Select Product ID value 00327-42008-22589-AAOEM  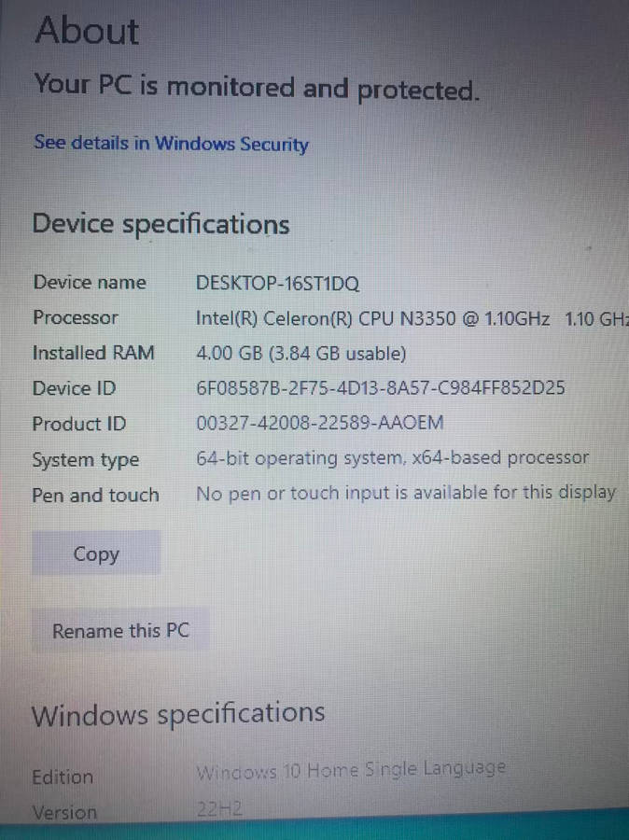[x=320, y=423]
